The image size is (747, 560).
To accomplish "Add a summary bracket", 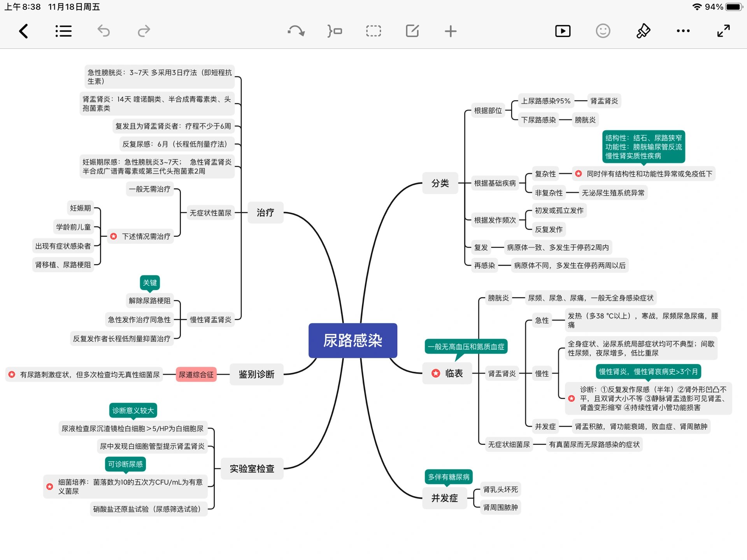I will (335, 31).
